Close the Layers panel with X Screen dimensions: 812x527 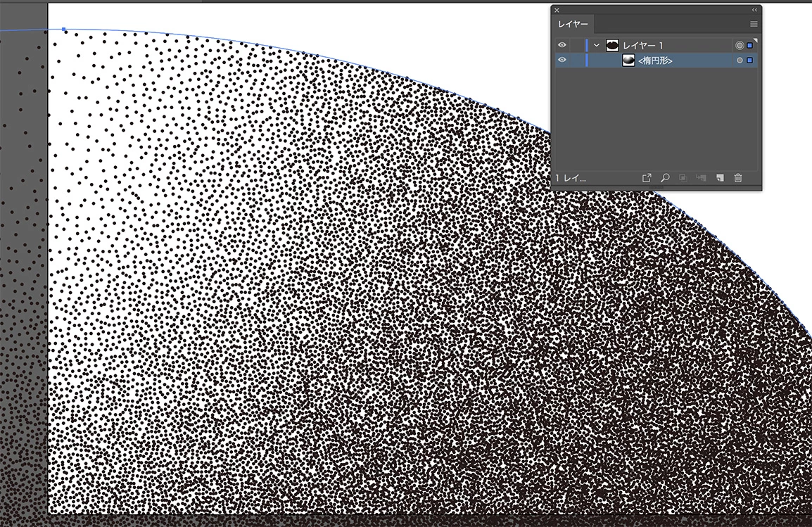click(x=557, y=10)
